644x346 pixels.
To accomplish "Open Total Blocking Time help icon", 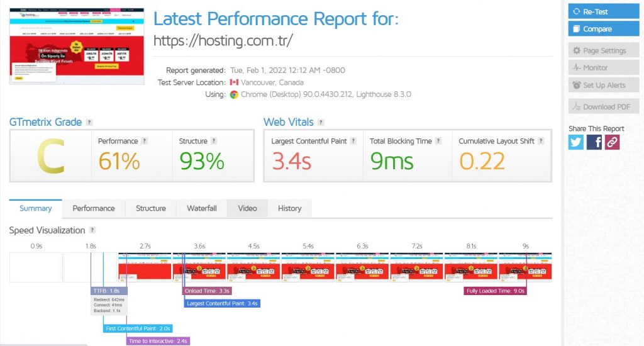I will [x=438, y=141].
